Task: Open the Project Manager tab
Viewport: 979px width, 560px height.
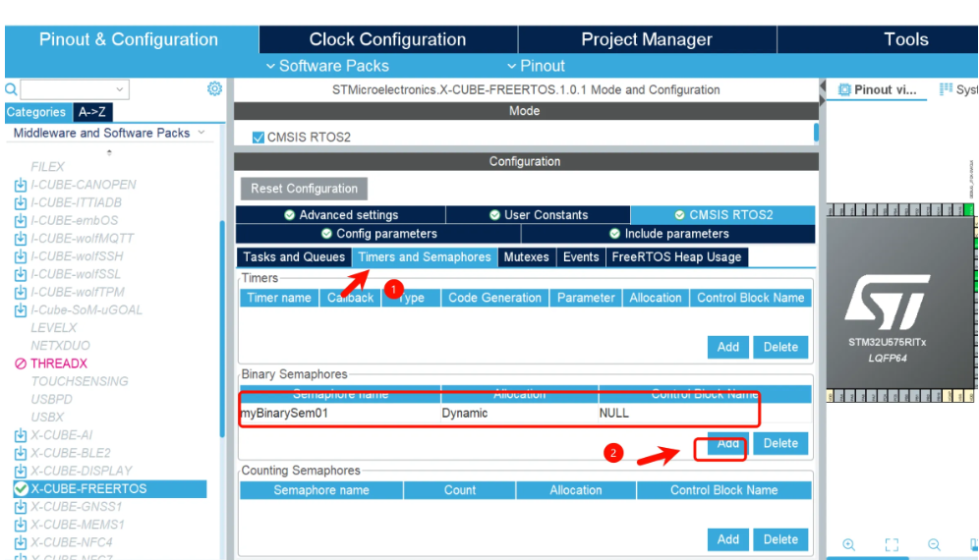Action: (647, 39)
